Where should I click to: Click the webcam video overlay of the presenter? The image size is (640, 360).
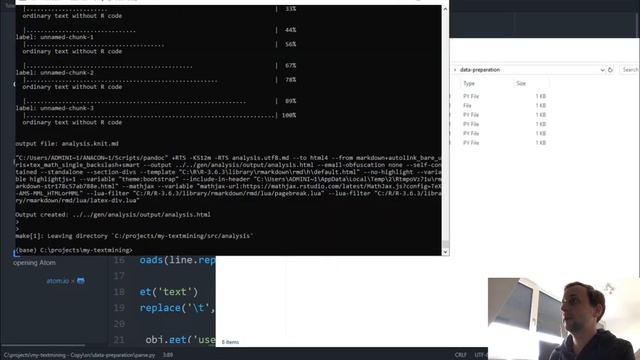pos(564,319)
